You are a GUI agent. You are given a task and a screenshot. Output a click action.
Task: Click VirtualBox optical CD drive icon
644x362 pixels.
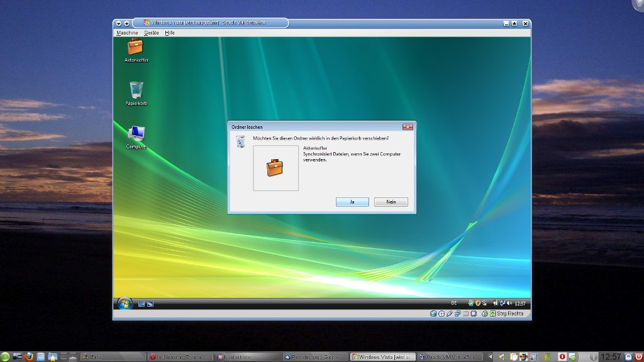point(441,314)
